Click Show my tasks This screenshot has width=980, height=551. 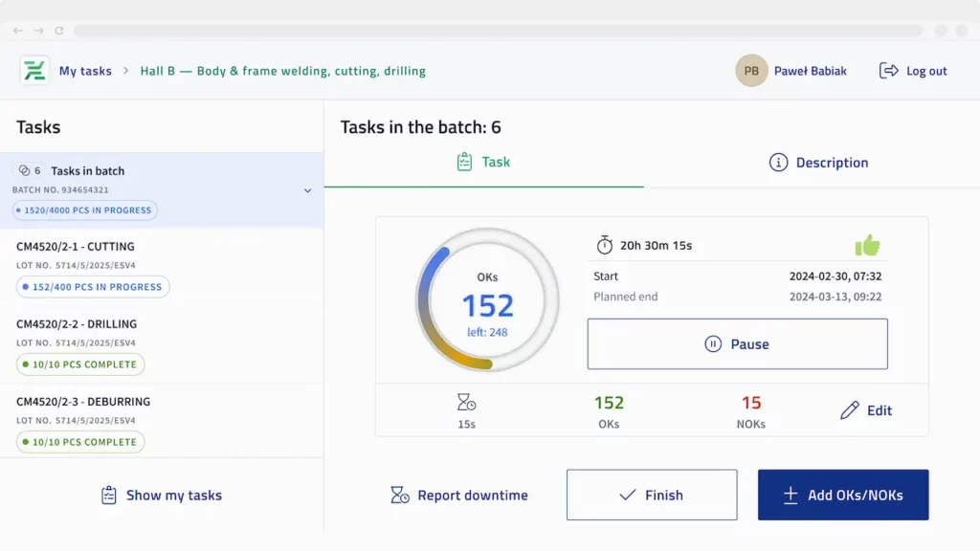point(161,495)
